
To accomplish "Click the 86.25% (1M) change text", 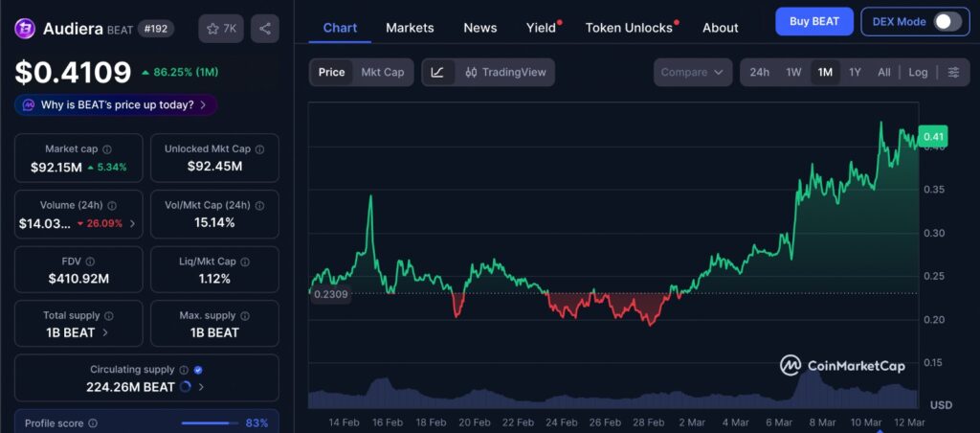I will click(186, 72).
